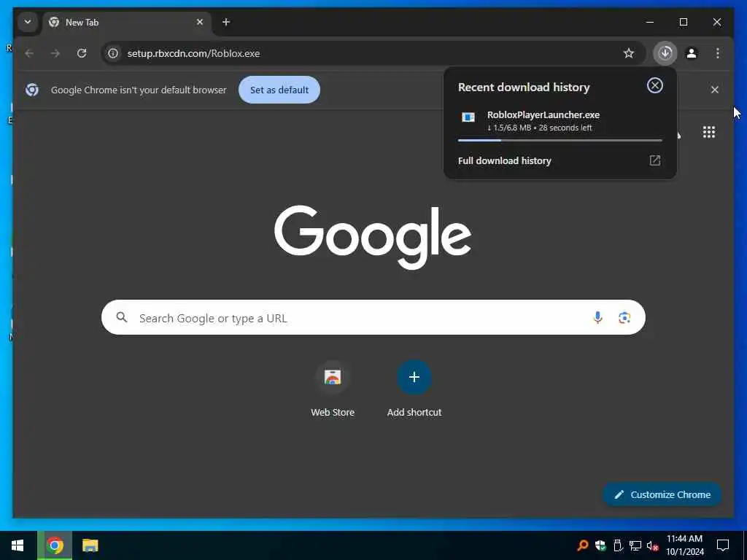Click the USB safely remove tray icon
The width and height of the screenshot is (747, 560).
coord(618,545)
